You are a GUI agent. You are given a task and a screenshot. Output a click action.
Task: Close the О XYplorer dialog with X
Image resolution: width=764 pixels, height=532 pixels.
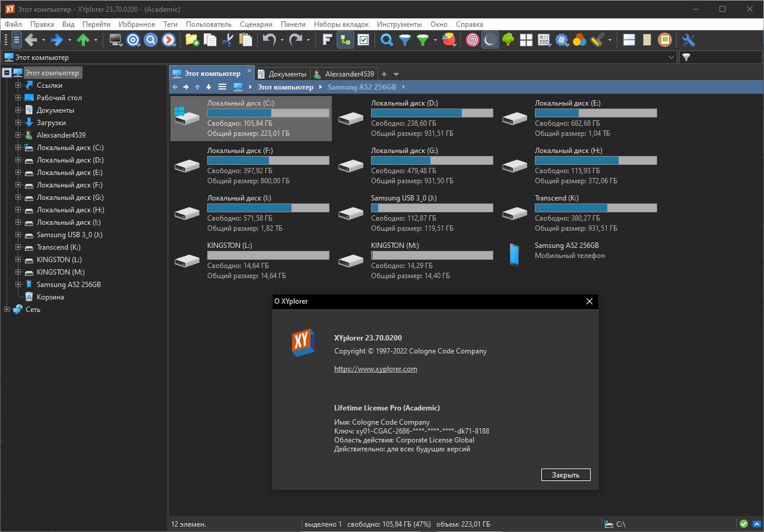pos(589,301)
